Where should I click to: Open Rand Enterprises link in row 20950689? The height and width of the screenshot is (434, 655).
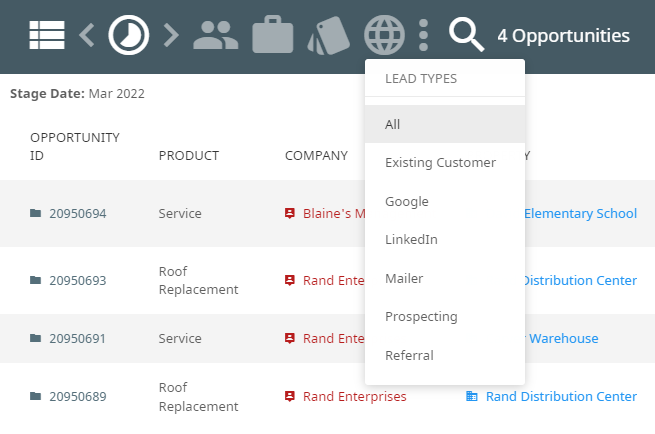(355, 396)
